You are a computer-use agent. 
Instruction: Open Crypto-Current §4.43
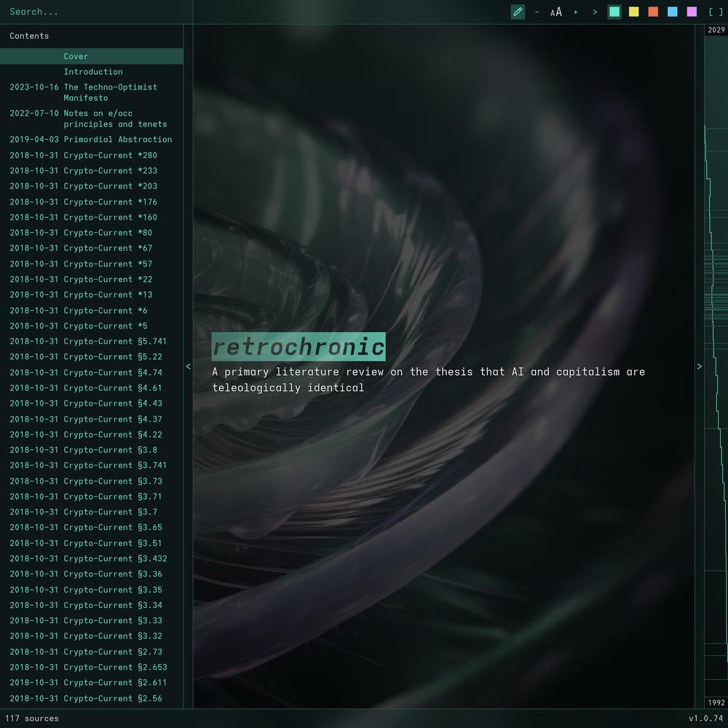92,403
